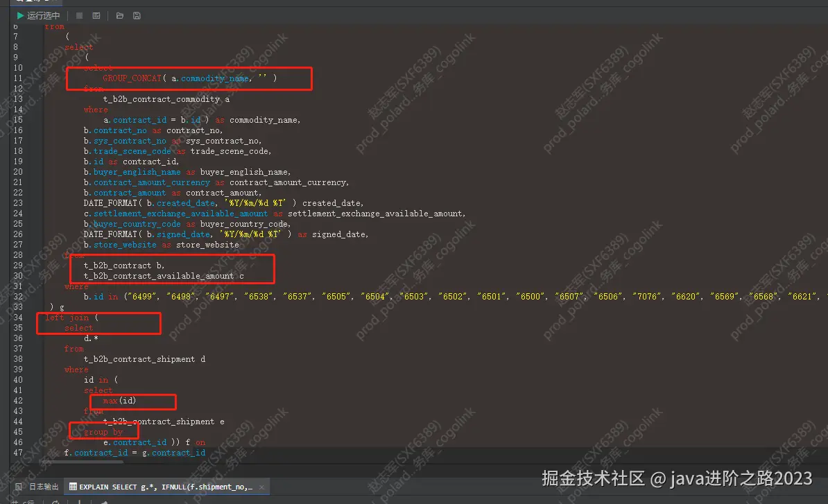Click the green Run Selected play icon

coord(21,15)
